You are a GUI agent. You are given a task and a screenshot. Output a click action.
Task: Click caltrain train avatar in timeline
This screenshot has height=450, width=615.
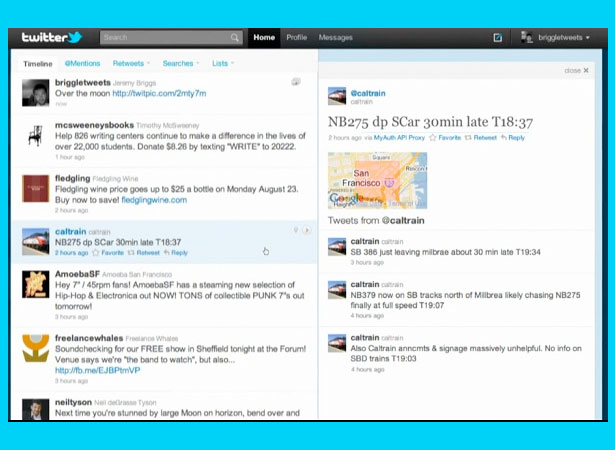pos(36,242)
